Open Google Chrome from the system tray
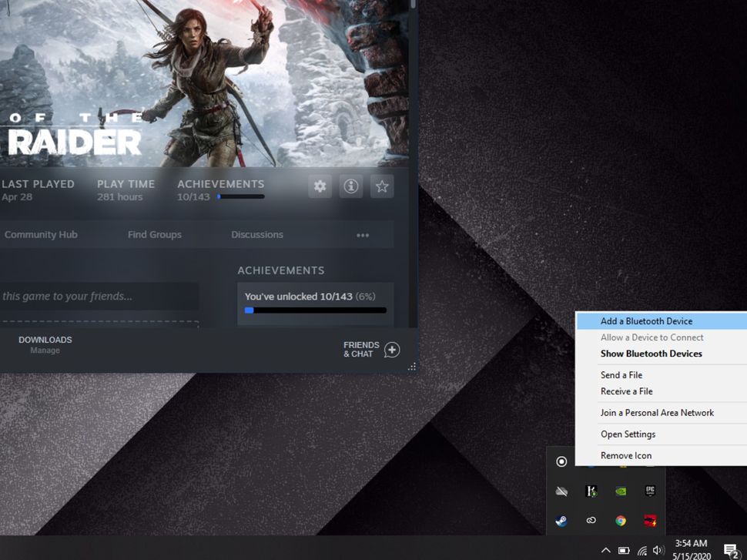This screenshot has width=747, height=560. (621, 520)
